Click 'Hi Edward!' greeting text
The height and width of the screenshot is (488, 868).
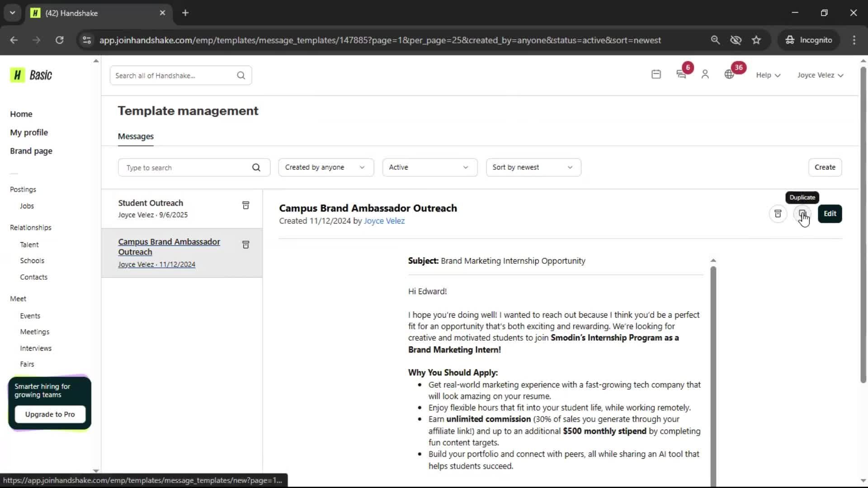[x=427, y=291]
